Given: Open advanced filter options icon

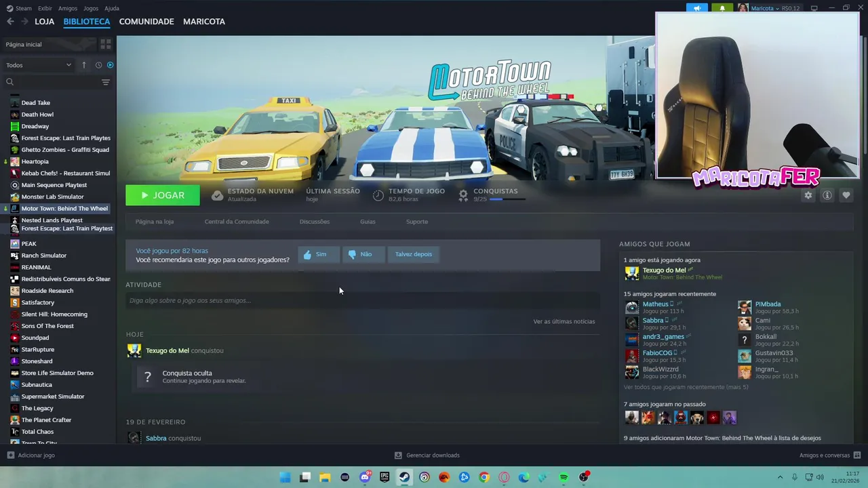Looking at the screenshot, I should tap(105, 82).
